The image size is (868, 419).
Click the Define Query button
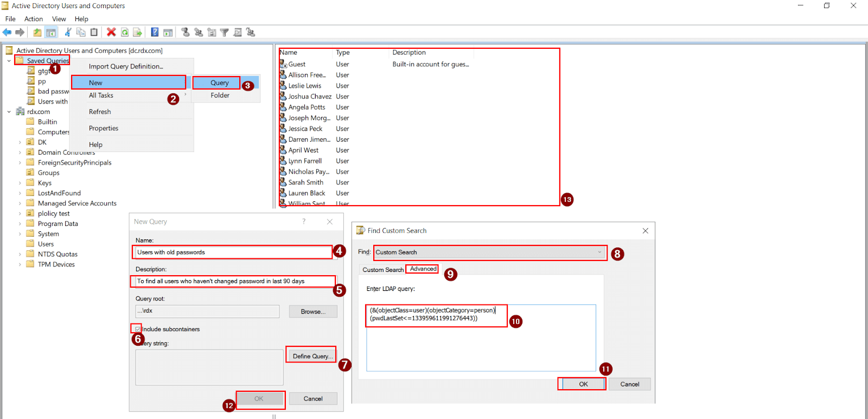(x=312, y=356)
